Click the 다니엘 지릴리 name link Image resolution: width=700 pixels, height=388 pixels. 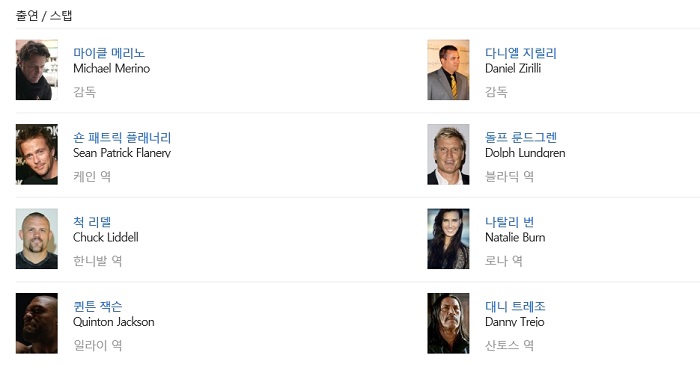(x=521, y=53)
